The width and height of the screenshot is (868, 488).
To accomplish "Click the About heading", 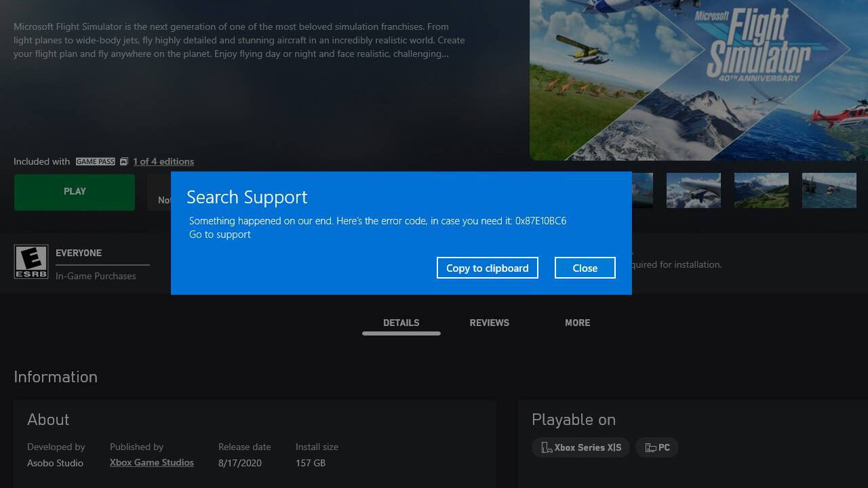I will coord(48,420).
